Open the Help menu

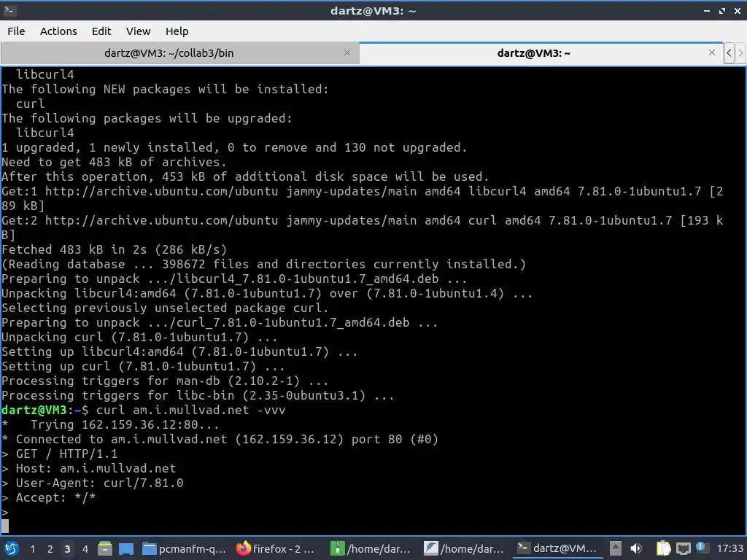(177, 31)
